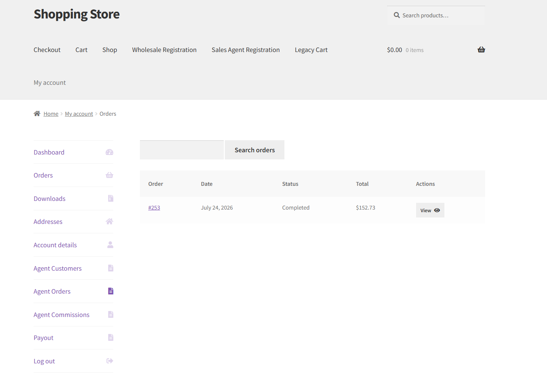The image size is (547, 392).
Task: Open the Account details sidebar link
Action: [55, 245]
